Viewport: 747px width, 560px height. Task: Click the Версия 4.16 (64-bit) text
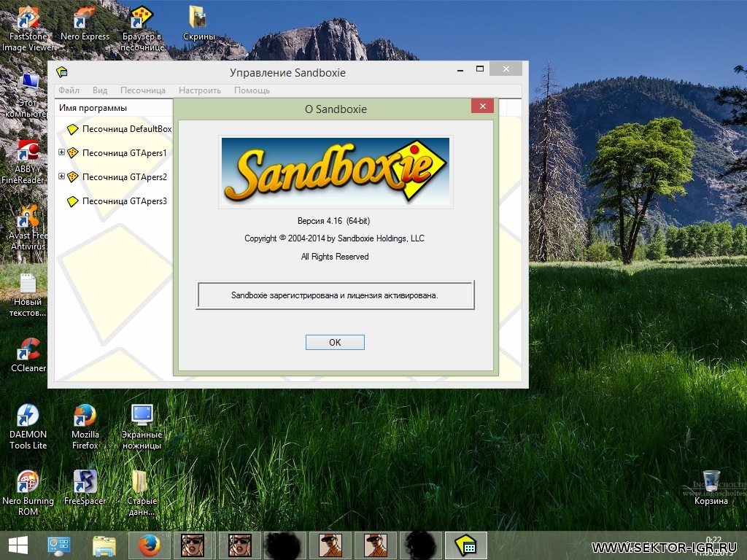pyautogui.click(x=333, y=221)
